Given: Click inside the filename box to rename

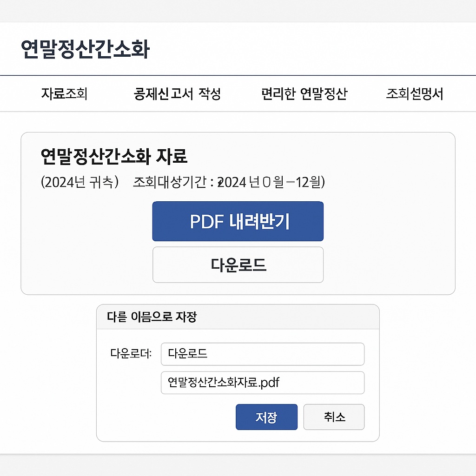Looking at the screenshot, I should click(262, 383).
